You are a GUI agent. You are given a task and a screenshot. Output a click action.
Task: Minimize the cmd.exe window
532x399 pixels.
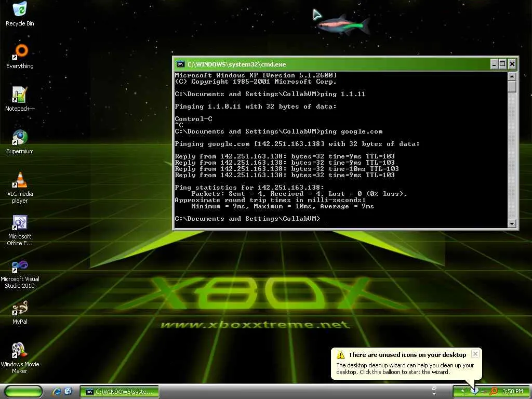tap(495, 64)
